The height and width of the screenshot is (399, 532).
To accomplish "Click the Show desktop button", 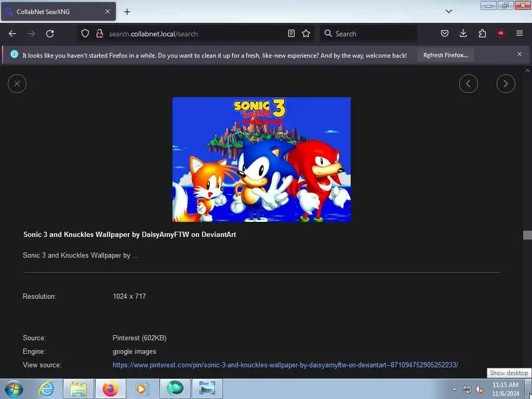I will click(x=528, y=389).
